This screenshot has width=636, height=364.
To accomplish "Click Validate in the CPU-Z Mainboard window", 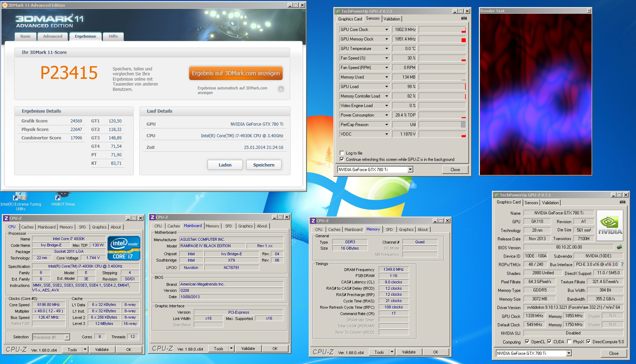I will (248, 349).
